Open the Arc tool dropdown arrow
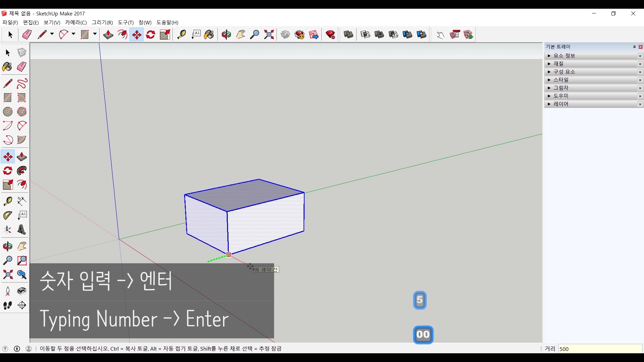This screenshot has width=644, height=362. click(73, 34)
